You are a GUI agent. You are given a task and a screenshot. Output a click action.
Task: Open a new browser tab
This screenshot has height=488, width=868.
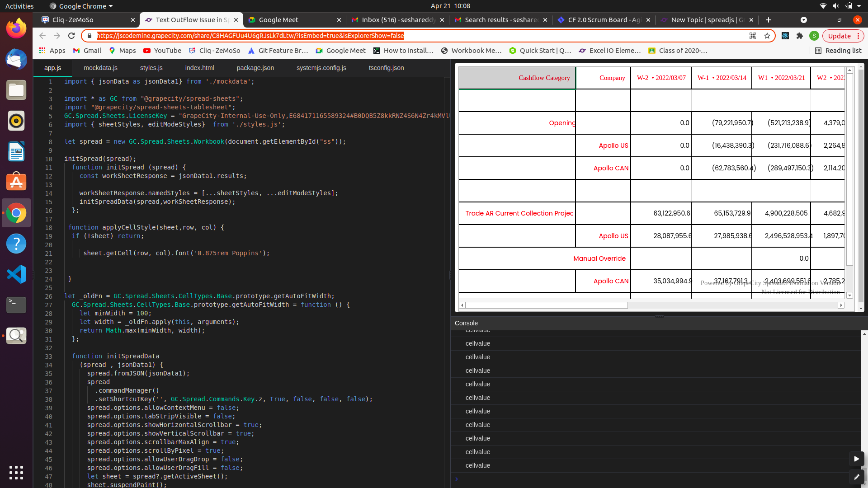pyautogui.click(x=769, y=20)
